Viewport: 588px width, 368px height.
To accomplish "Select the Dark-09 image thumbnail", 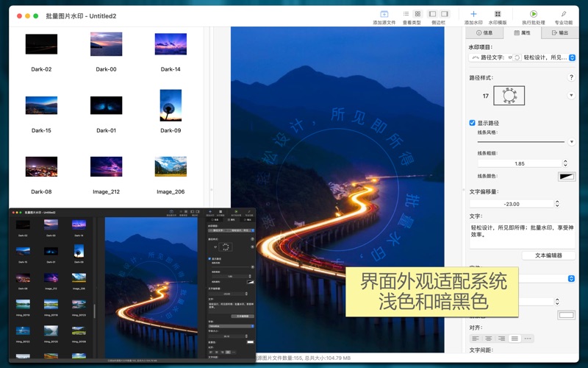I will [x=171, y=107].
